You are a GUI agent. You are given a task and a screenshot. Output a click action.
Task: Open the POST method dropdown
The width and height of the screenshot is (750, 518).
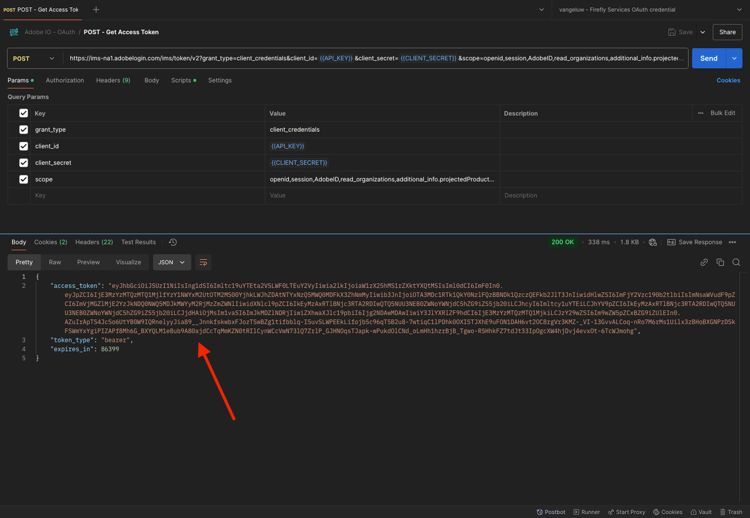tap(33, 58)
